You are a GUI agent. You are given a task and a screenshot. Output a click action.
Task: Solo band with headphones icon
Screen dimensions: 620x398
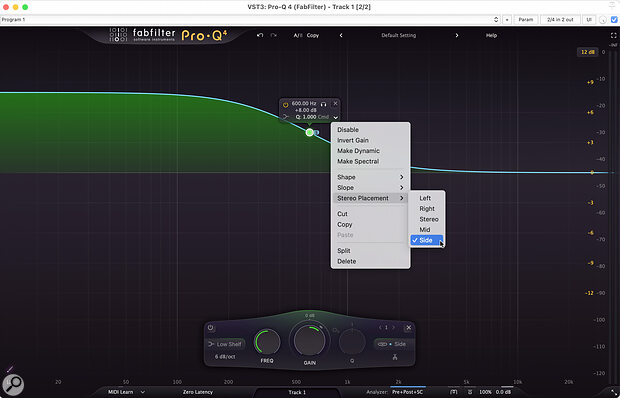click(323, 104)
